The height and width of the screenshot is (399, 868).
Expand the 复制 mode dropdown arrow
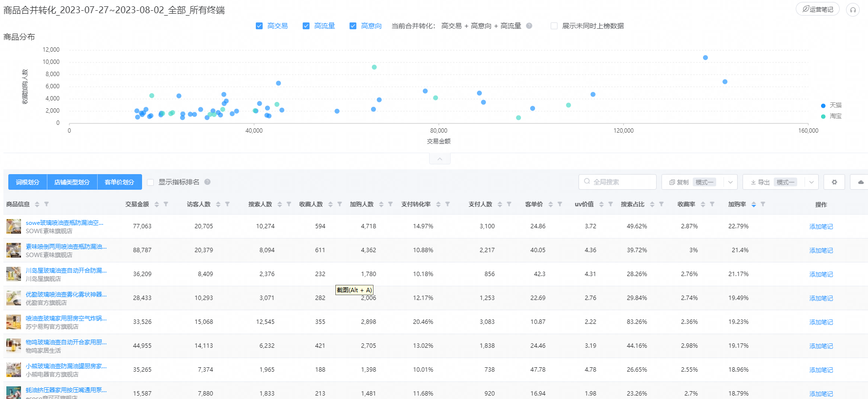click(730, 182)
